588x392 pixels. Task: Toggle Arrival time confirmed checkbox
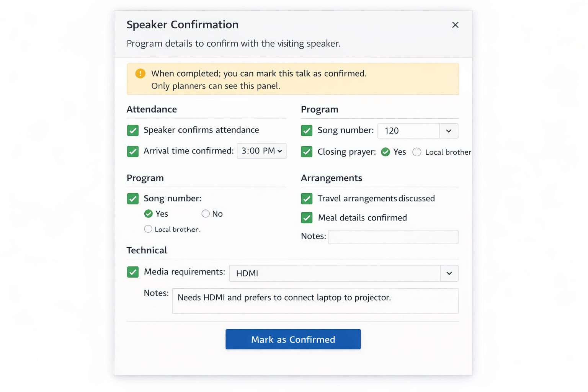tap(133, 151)
